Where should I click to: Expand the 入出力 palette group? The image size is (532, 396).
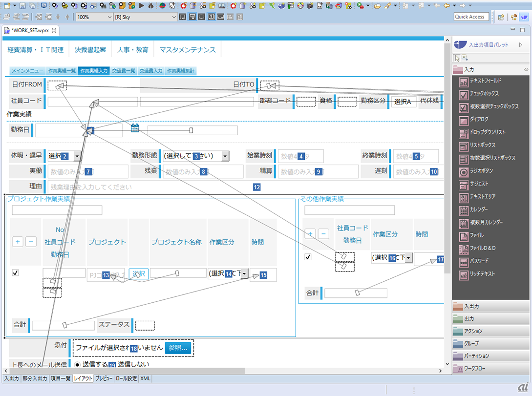[x=490, y=306]
